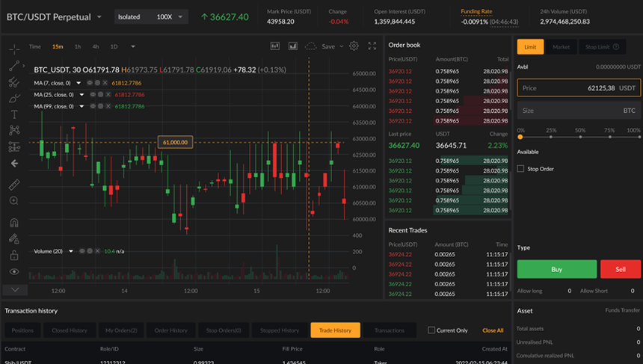Image resolution: width=643 pixels, height=364 pixels.
Task: Switch to the Market order tab
Action: click(560, 47)
